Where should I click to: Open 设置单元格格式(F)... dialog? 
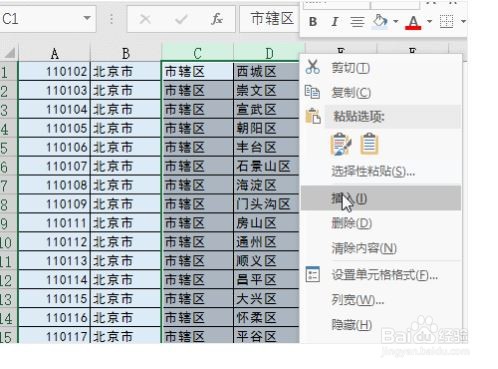(384, 275)
